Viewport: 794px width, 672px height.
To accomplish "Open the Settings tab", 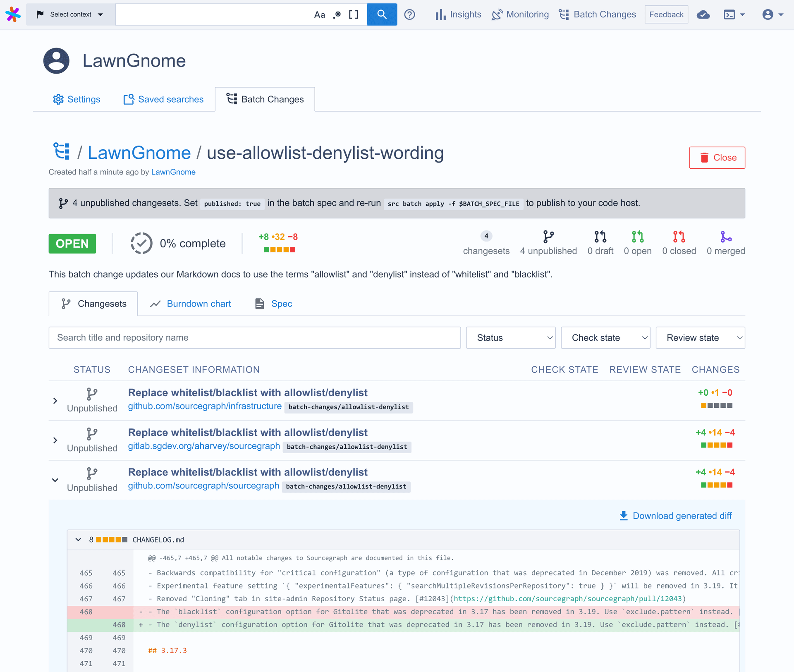I will pyautogui.click(x=77, y=99).
